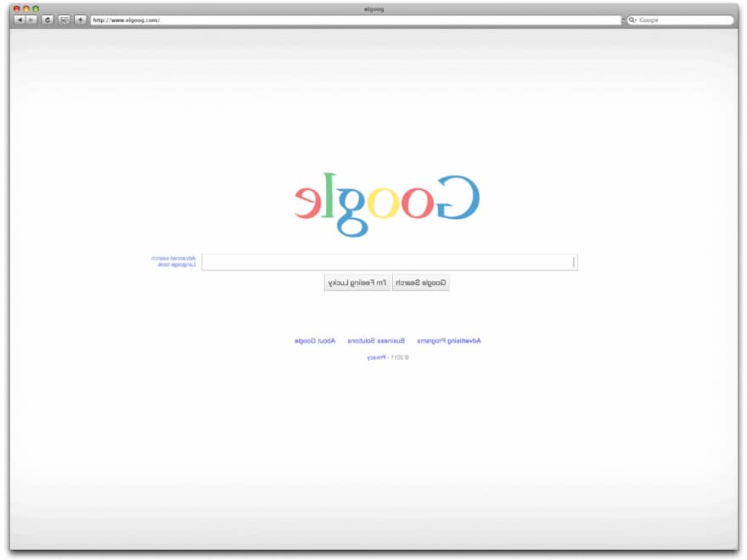Reload the page with the refresh icon

coord(48,20)
